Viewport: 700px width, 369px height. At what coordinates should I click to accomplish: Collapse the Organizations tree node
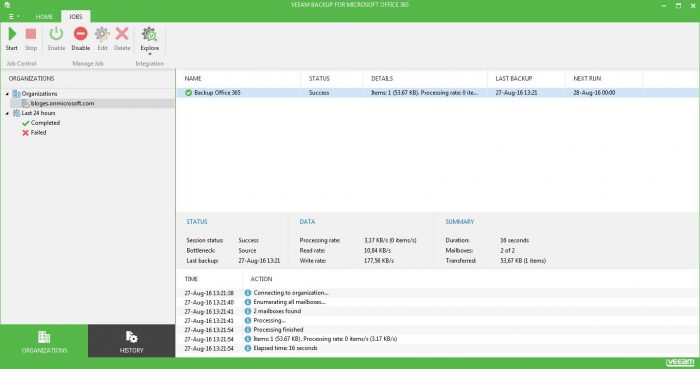[7, 94]
